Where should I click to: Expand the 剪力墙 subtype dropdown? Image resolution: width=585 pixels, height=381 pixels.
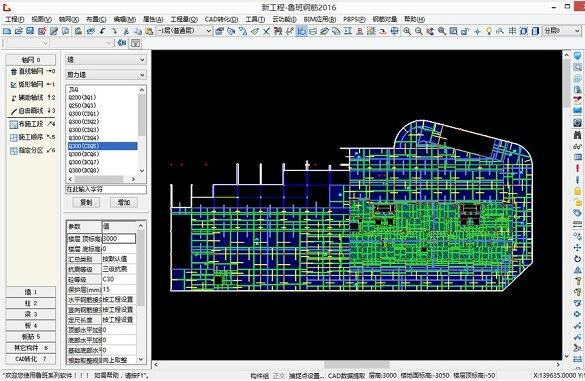pos(106,75)
